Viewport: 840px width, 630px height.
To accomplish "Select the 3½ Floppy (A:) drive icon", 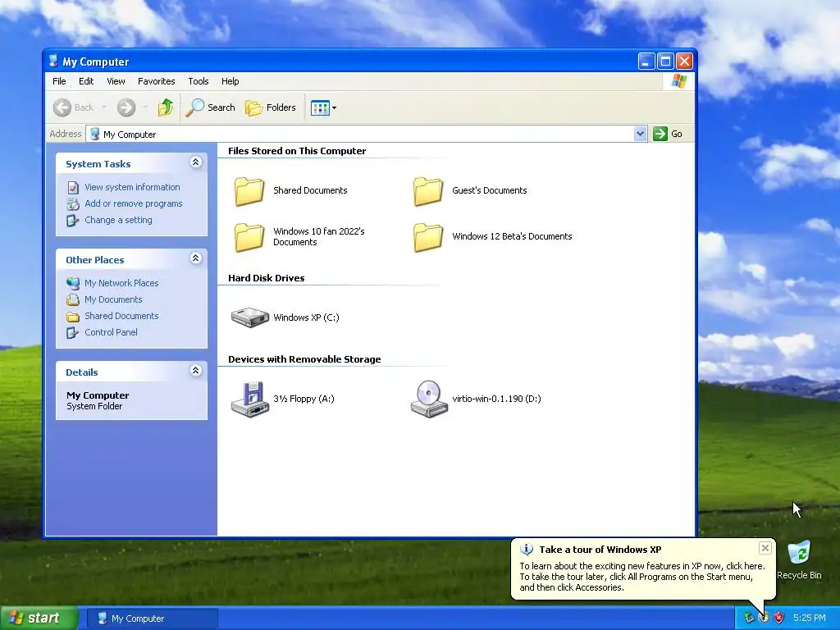I will pos(249,399).
